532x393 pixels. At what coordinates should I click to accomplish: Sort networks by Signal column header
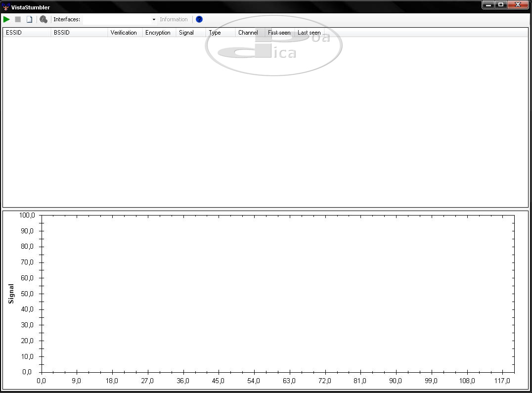tap(190, 33)
